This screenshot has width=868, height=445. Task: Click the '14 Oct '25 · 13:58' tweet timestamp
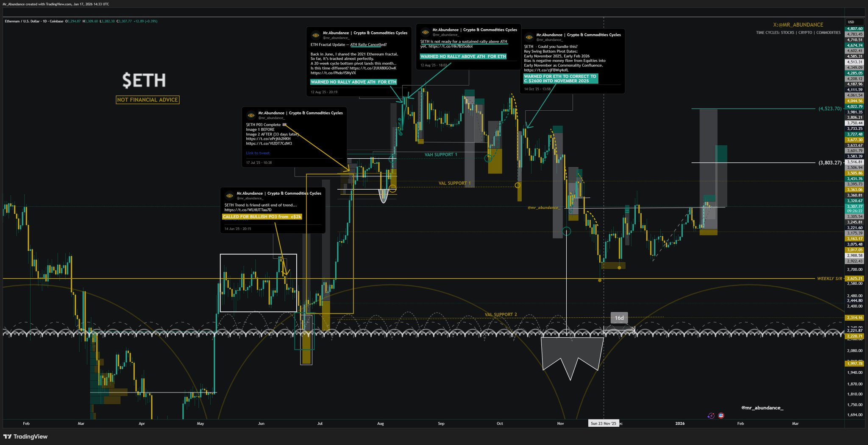(537, 89)
